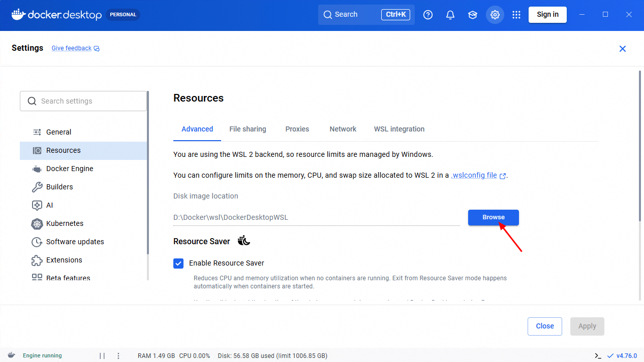Click the Sign in button
The width and height of the screenshot is (644, 362).
548,15
